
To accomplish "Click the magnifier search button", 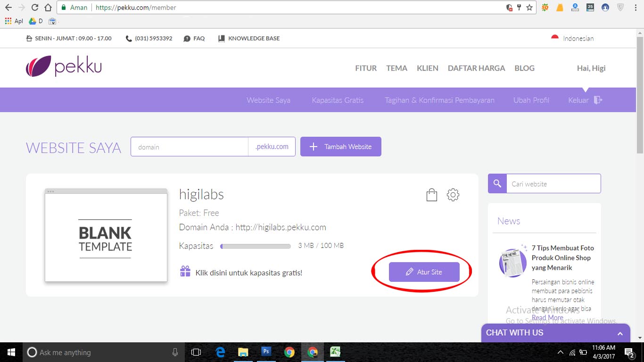I will pos(497,183).
